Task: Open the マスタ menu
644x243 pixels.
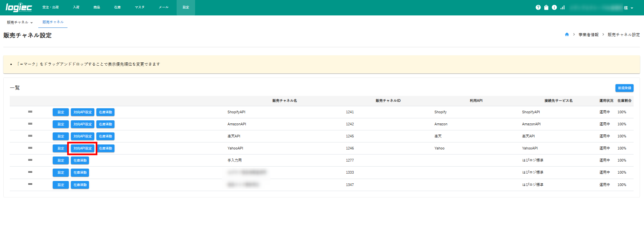Action: pos(140,7)
